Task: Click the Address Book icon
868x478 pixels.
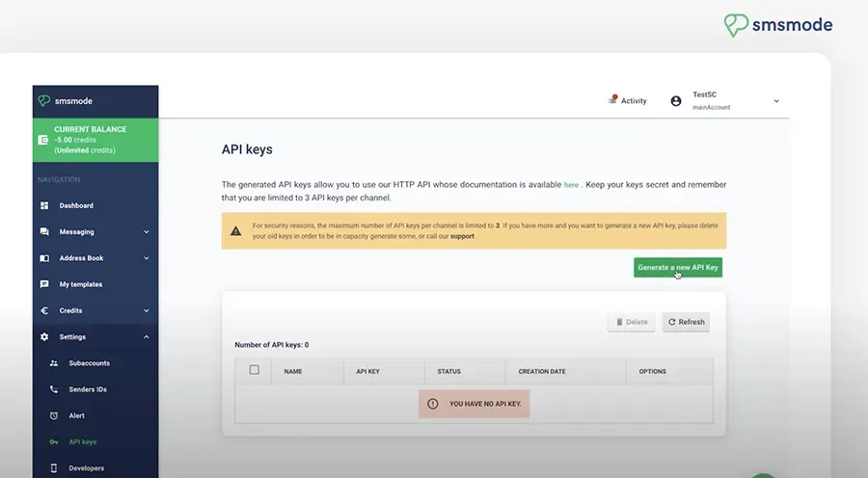Action: [44, 258]
